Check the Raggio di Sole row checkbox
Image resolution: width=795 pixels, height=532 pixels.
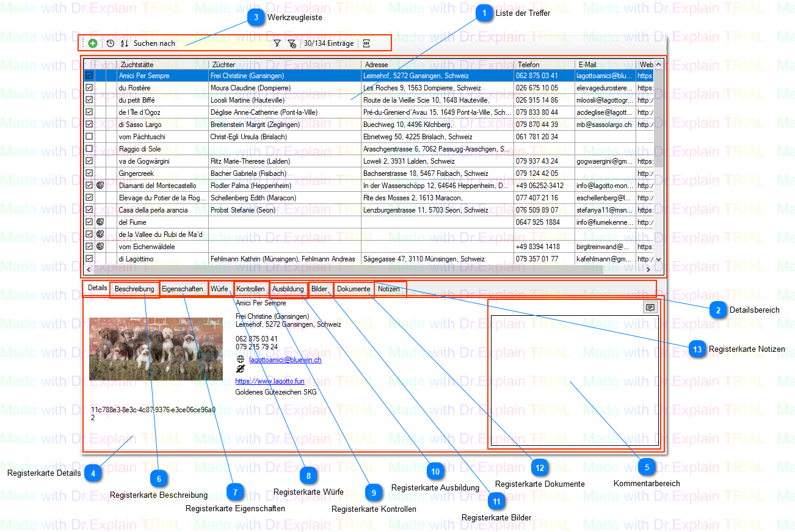click(x=89, y=149)
